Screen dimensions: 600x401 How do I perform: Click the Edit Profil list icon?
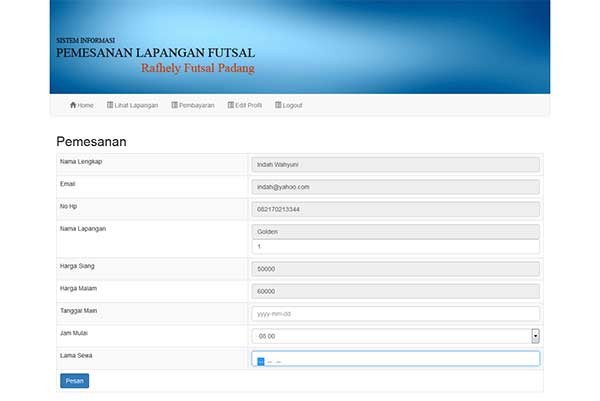(x=231, y=105)
